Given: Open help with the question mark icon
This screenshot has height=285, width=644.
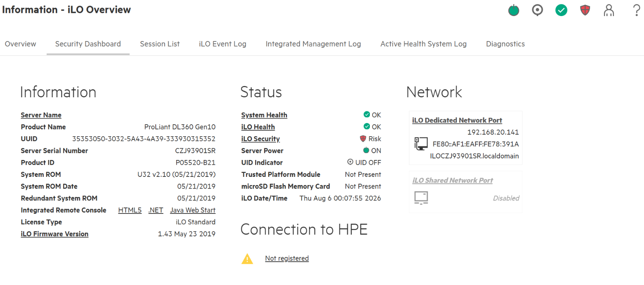Looking at the screenshot, I should (x=636, y=10).
